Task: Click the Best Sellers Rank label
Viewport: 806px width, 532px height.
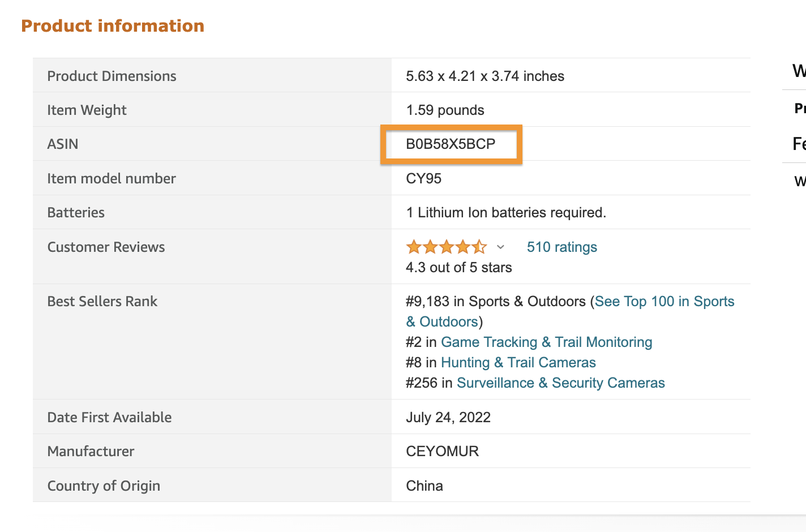Action: tap(102, 301)
